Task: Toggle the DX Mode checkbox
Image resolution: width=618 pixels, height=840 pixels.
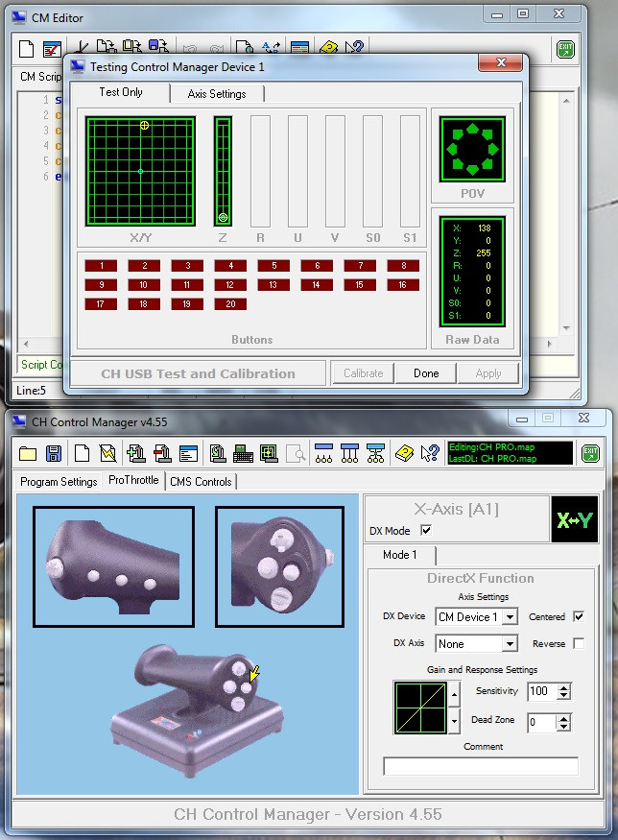Action: (x=426, y=530)
